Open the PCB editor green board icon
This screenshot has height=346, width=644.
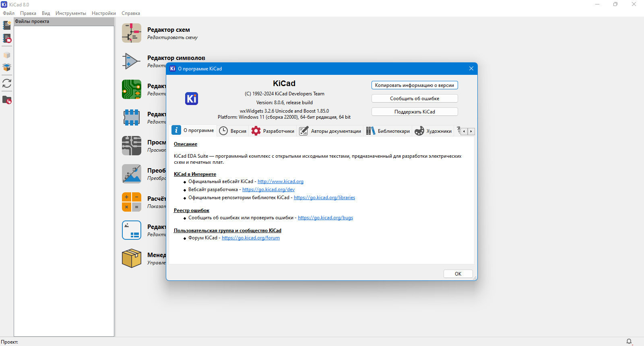(132, 89)
